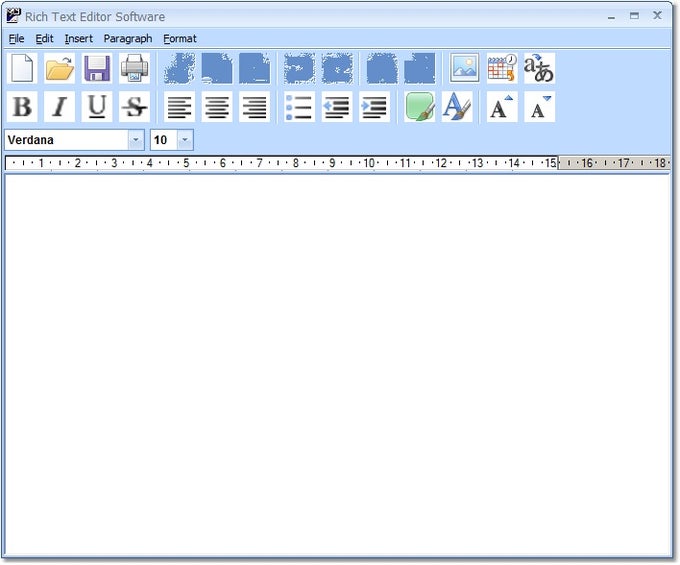Center align the text
Viewport: 680px width, 565px height.
pos(217,107)
